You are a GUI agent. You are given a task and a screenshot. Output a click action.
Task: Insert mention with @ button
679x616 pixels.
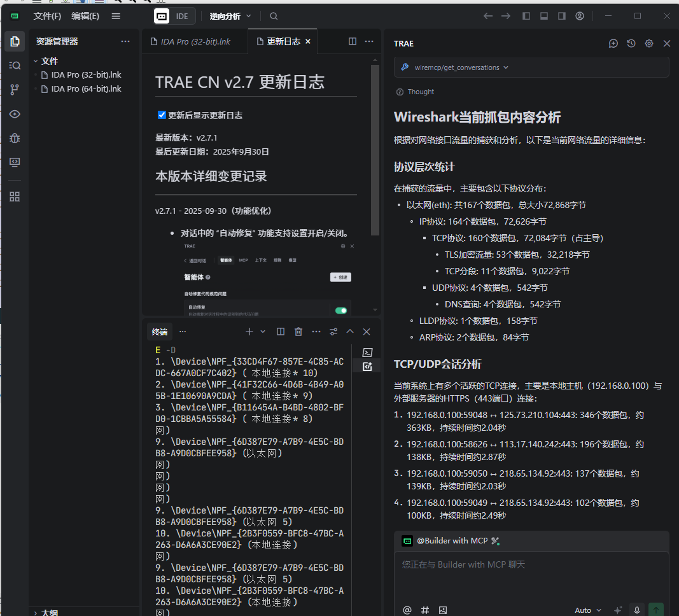407,610
